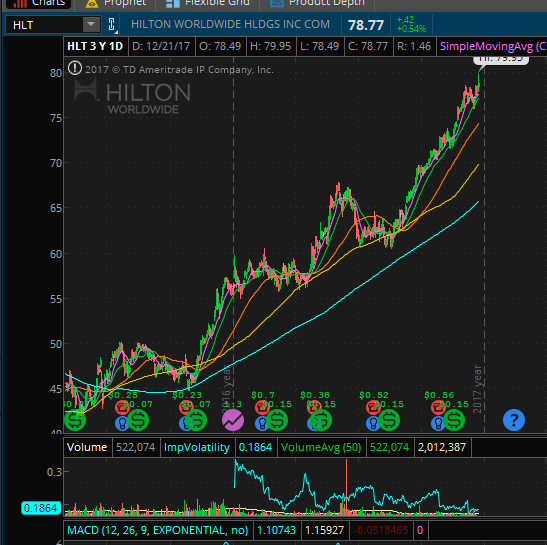Image resolution: width=547 pixels, height=545 pixels.
Task: Click dividend icon beside the $0.25 earnings
Action: (138, 420)
